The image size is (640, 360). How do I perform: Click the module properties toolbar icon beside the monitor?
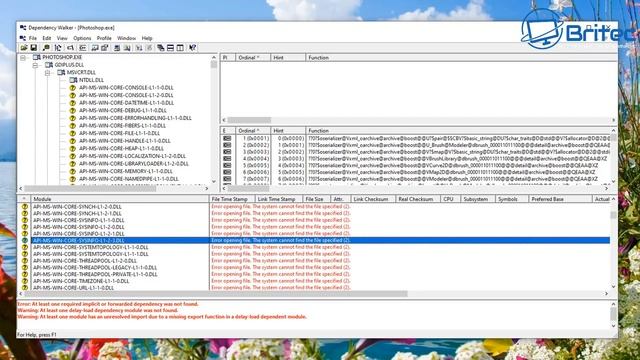point(104,48)
